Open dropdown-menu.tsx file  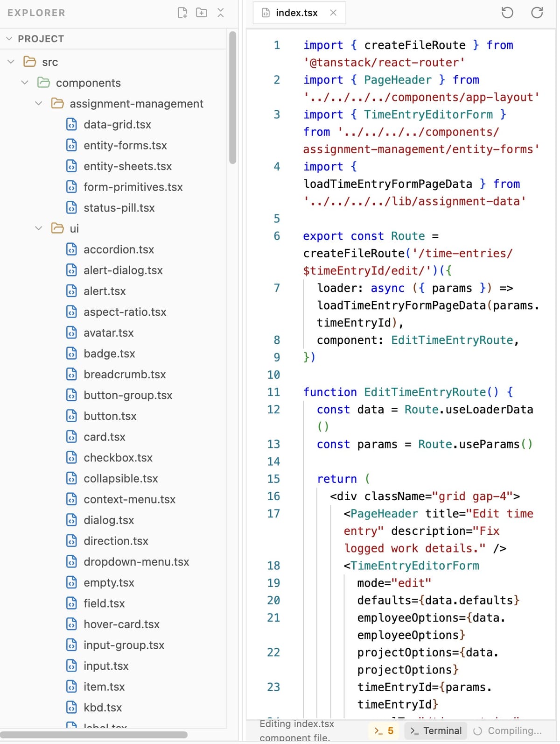[136, 562]
